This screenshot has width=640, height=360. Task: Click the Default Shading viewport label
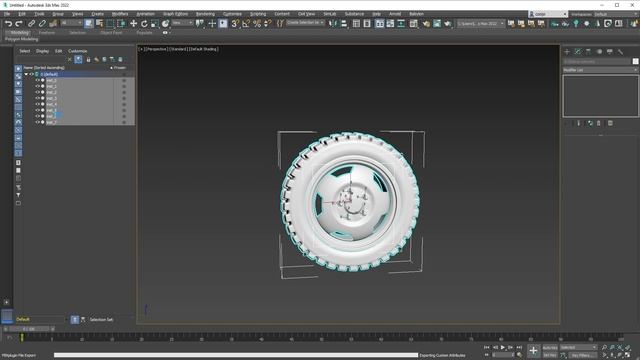[x=204, y=49]
